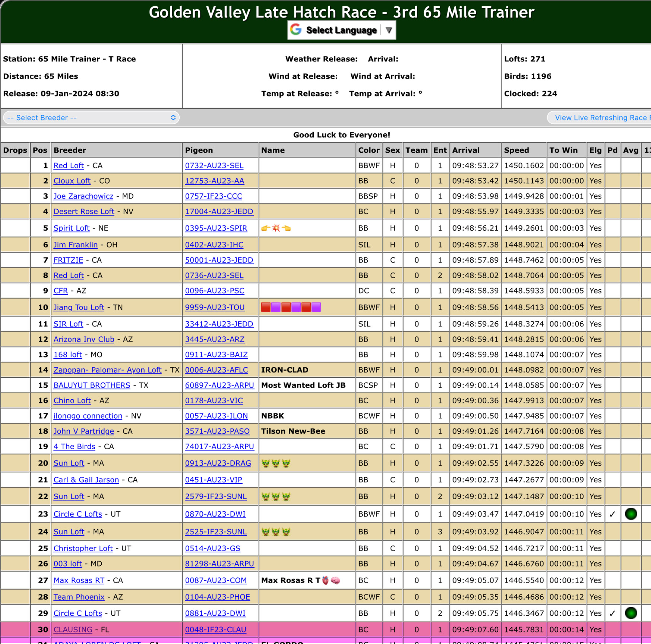Click green Avg dot for pigeon 0881-AU23-DWI

631,613
